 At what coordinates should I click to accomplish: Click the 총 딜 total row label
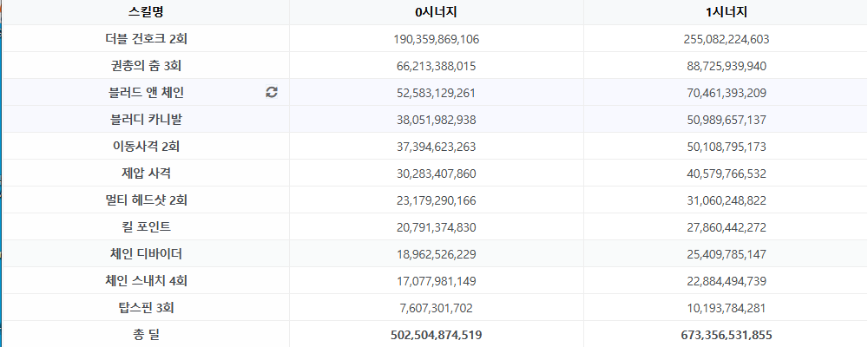(146, 335)
